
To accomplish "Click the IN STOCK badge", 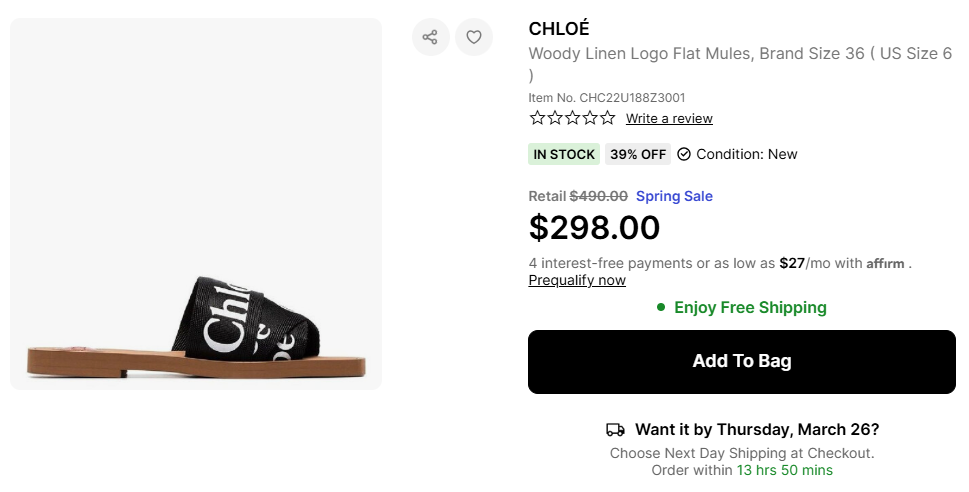I will coord(564,154).
